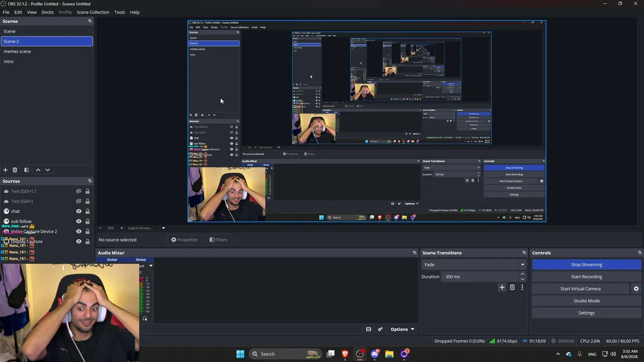644x362 pixels.
Task: Open virtual camera configuration gear
Action: coord(636,289)
